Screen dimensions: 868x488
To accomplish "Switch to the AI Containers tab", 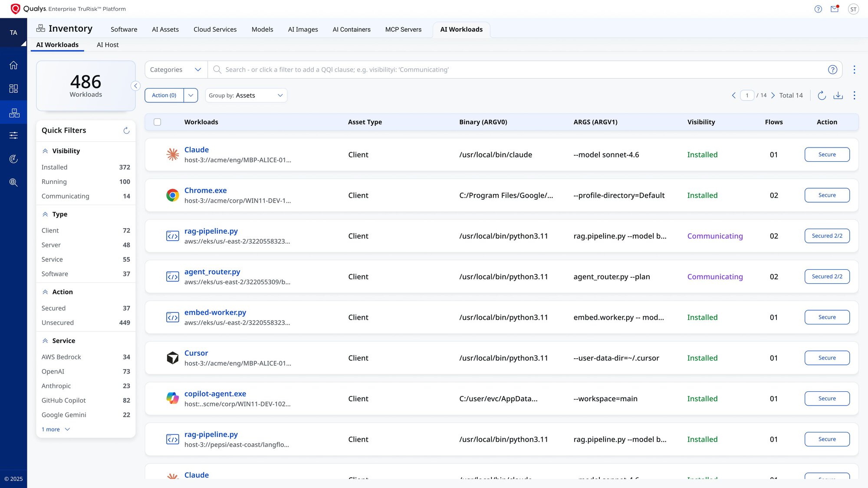I will click(x=352, y=29).
